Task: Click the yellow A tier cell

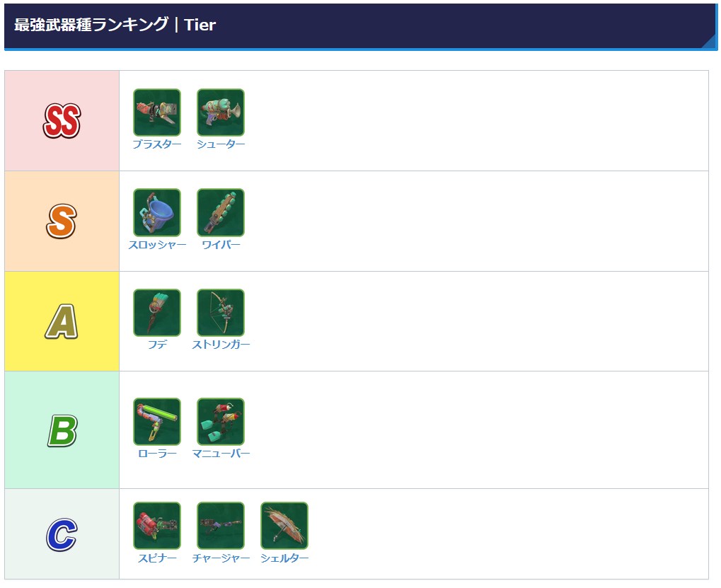Action: [x=62, y=321]
